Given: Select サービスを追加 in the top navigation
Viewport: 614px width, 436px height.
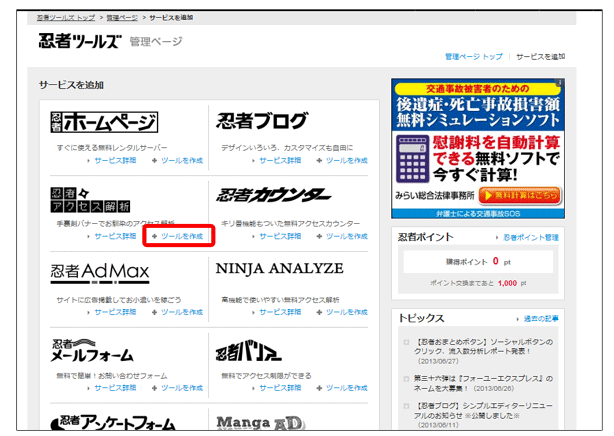Looking at the screenshot, I should pyautogui.click(x=540, y=57).
